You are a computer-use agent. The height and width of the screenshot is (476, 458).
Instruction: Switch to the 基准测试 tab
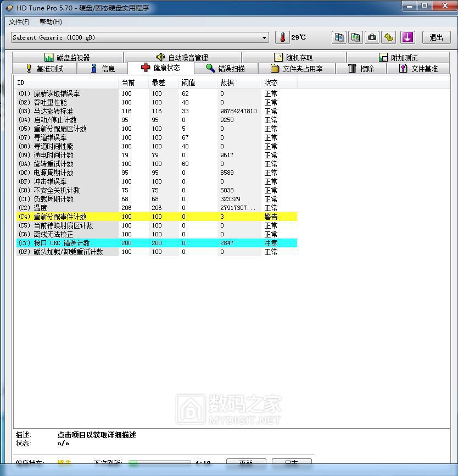(x=44, y=69)
